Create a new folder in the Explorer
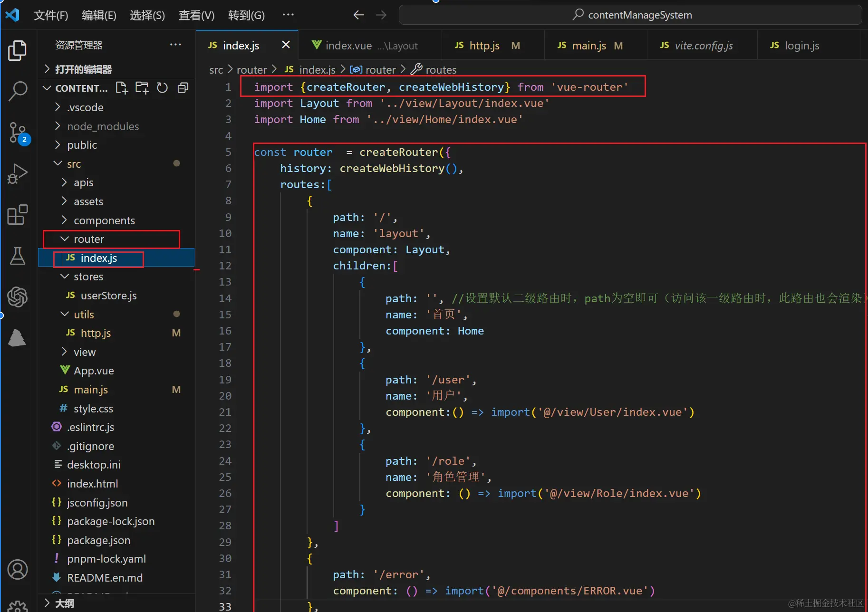 (x=142, y=87)
